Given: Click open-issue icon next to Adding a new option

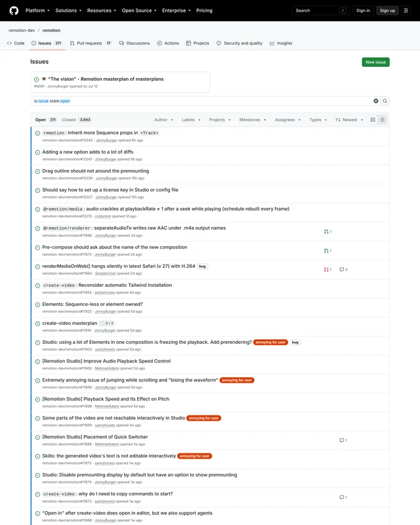Looking at the screenshot, I should coord(37,152).
